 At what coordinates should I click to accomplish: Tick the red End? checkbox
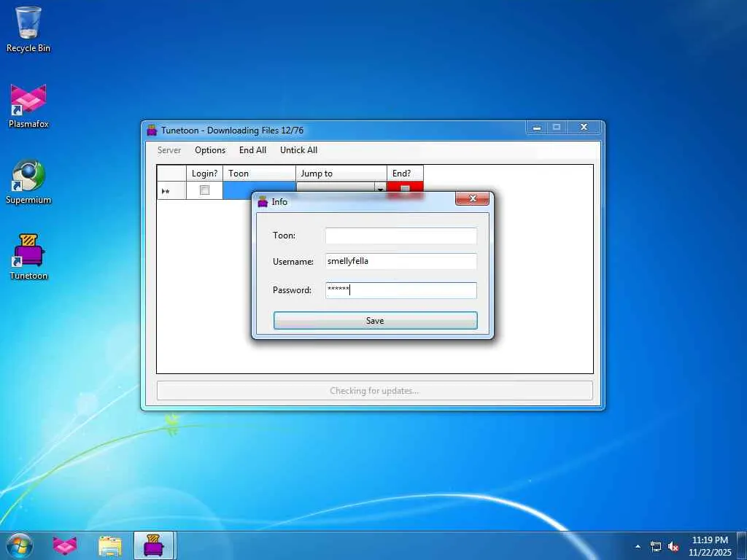[x=405, y=189]
